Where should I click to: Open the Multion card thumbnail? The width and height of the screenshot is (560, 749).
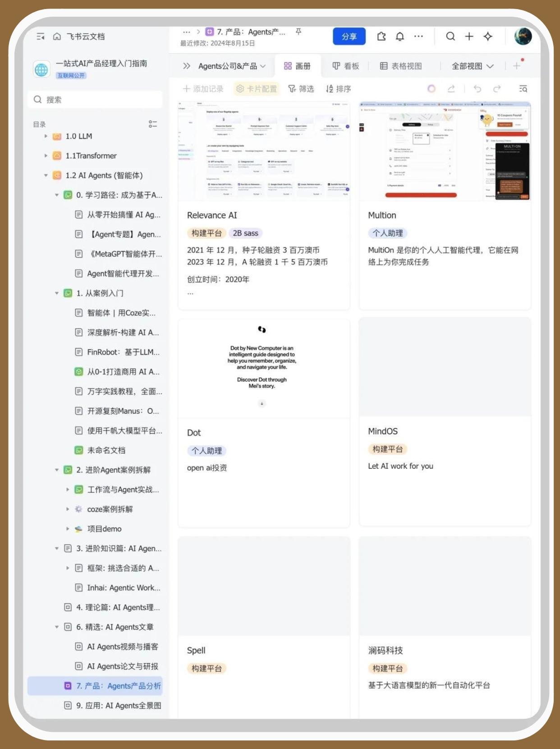click(445, 151)
